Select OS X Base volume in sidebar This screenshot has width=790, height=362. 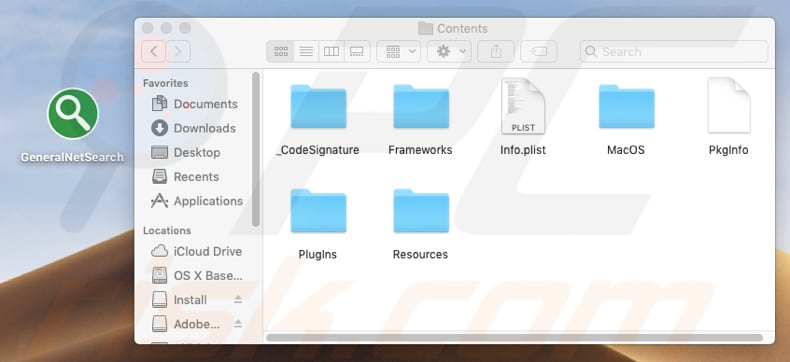tap(196, 275)
